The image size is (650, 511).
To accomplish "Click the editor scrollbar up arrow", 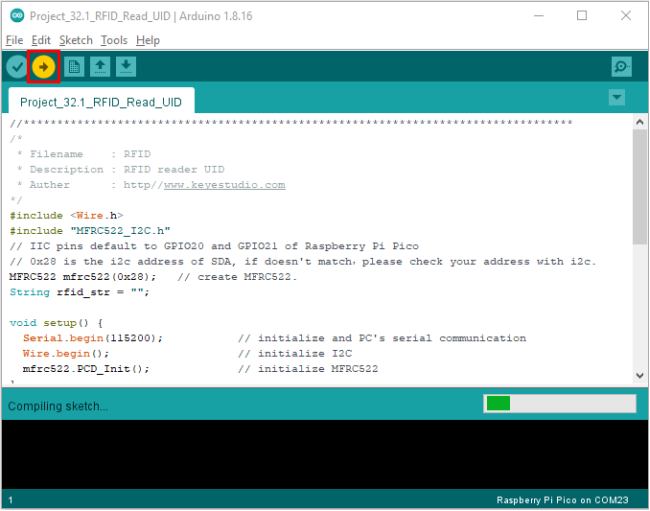I will pos(640,122).
